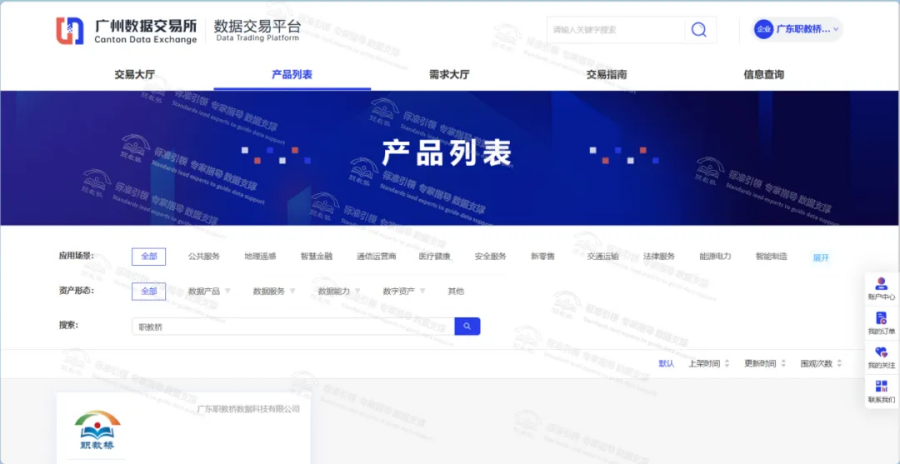Switch to the 产品列表 tab
Image resolution: width=900 pixels, height=464 pixels.
click(292, 75)
